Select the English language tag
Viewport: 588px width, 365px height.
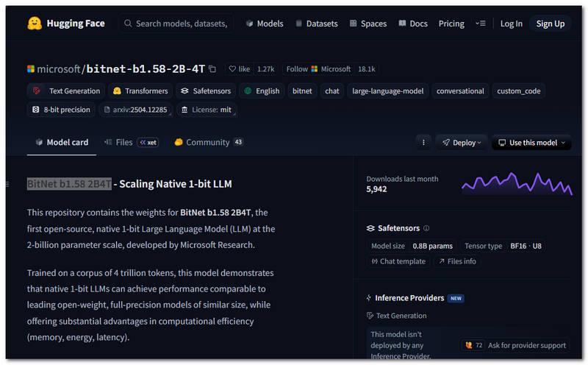[x=262, y=91]
